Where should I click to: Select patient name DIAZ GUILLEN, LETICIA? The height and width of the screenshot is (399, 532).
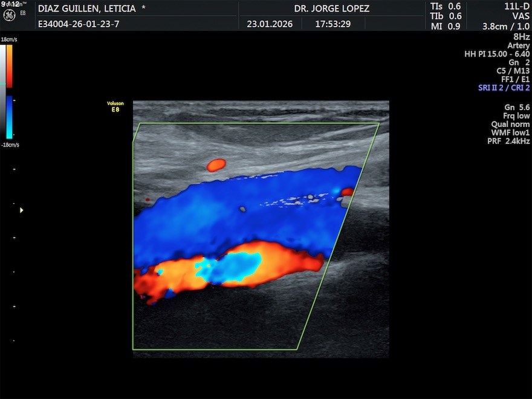(91, 8)
